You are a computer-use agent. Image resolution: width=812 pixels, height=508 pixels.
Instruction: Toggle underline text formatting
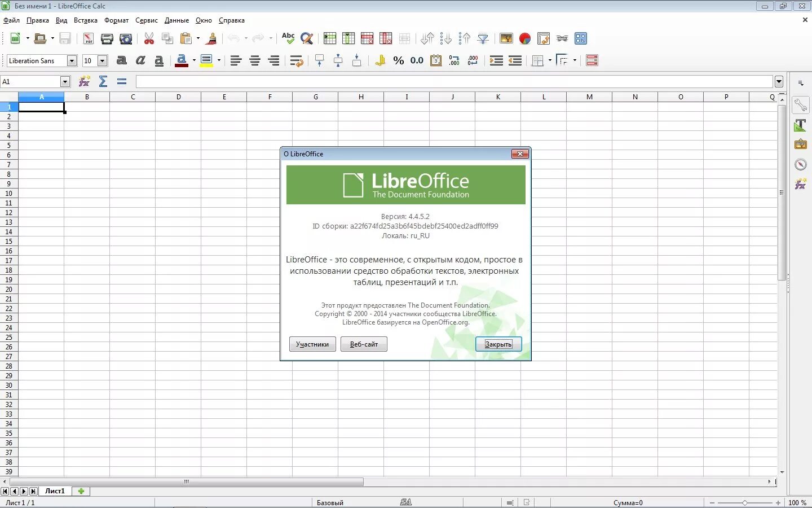pyautogui.click(x=159, y=60)
